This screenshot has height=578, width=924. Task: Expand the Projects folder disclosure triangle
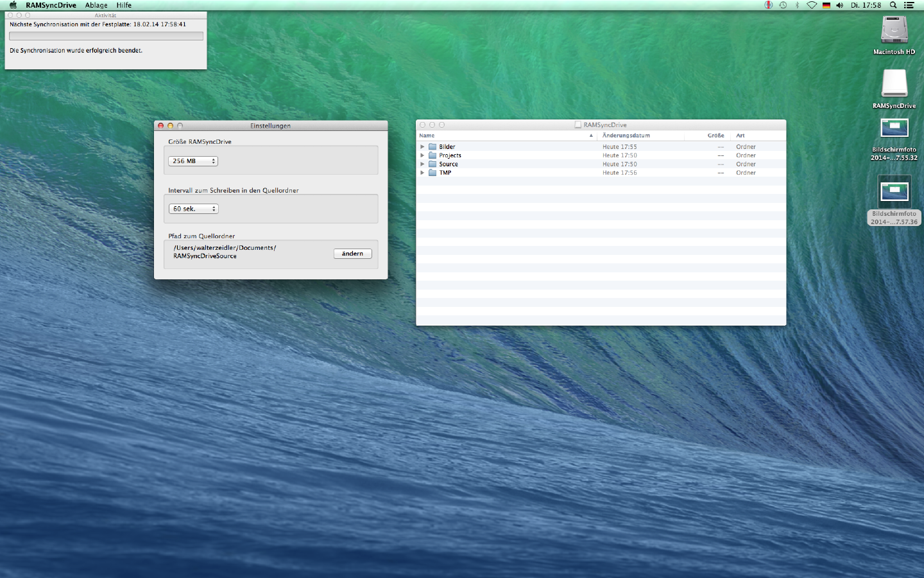422,155
